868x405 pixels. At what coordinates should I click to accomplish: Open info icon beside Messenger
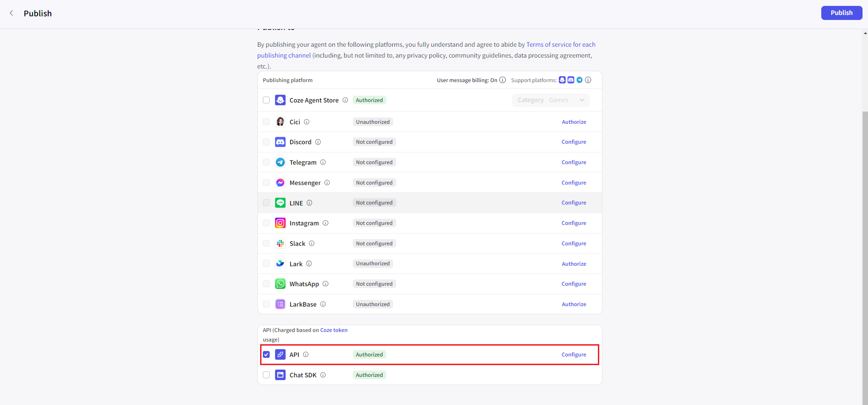[327, 183]
